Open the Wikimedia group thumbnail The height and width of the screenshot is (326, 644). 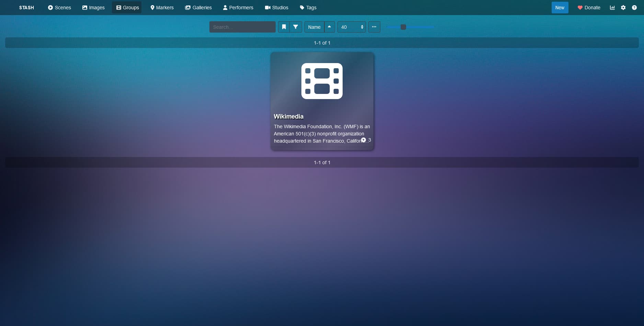tap(322, 81)
